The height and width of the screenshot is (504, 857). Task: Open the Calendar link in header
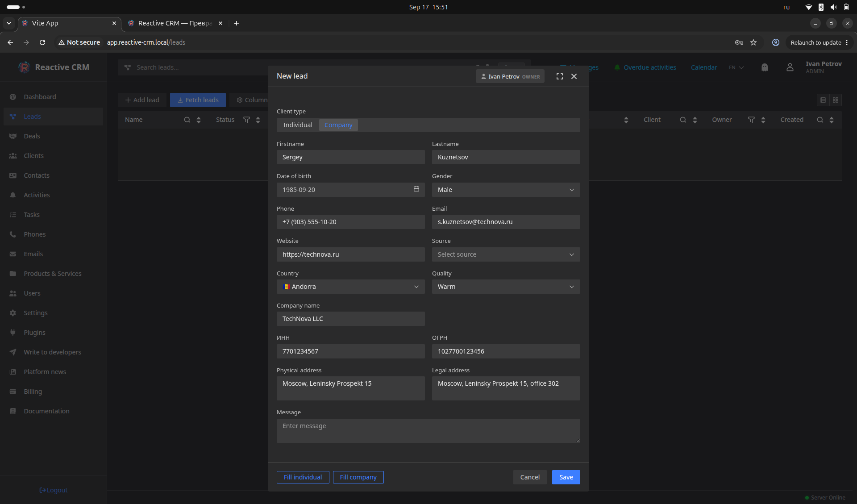[x=704, y=67]
